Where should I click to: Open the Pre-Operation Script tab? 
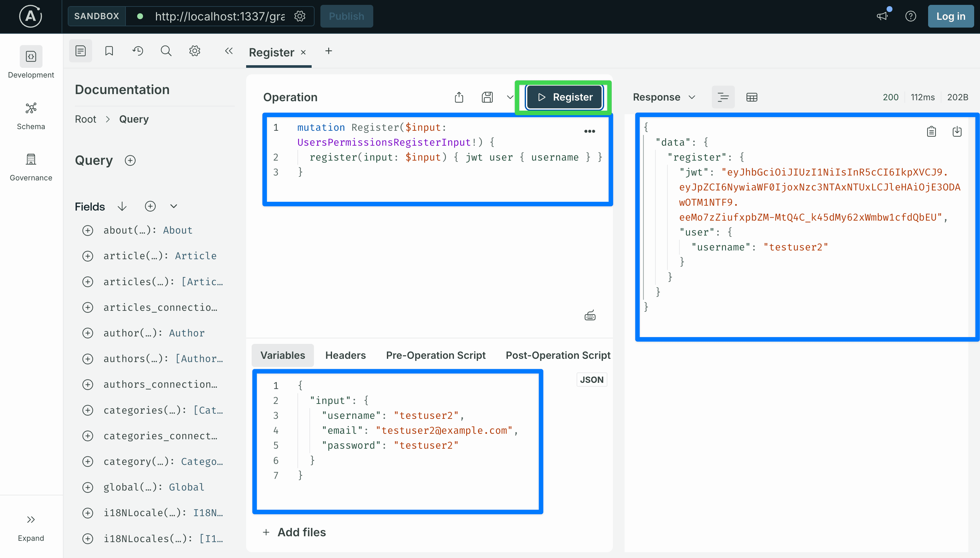[436, 355]
